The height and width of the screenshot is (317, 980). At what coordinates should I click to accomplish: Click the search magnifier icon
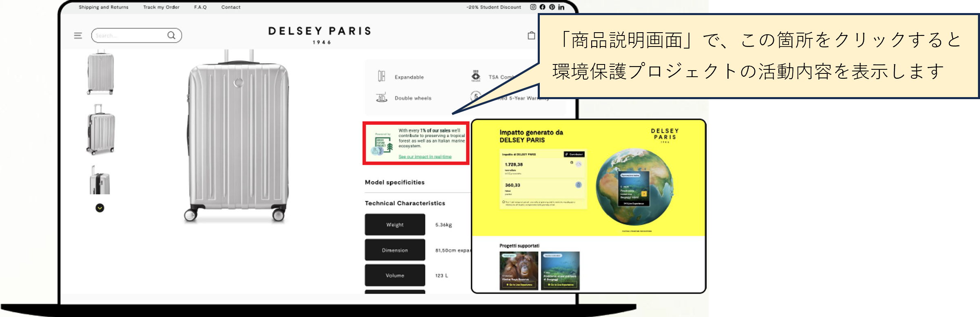pyautogui.click(x=172, y=35)
